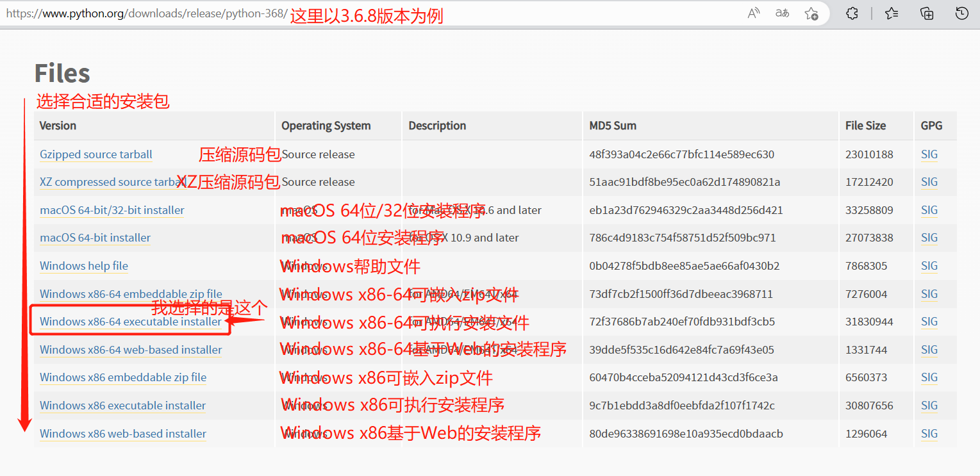Click file size 1296064
The height and width of the screenshot is (476, 980).
[x=867, y=434]
